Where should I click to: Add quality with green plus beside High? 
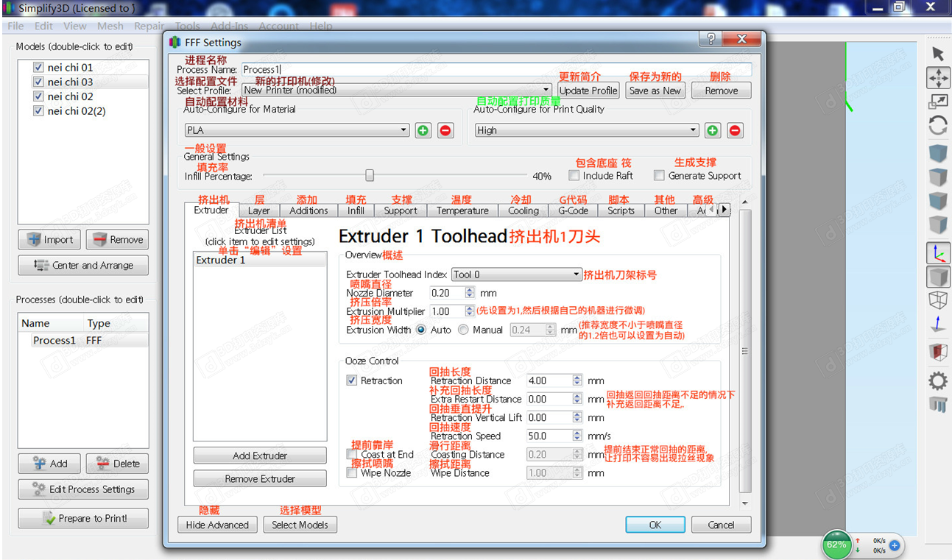point(713,130)
